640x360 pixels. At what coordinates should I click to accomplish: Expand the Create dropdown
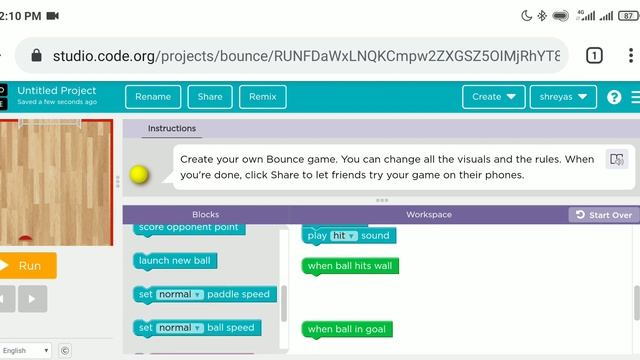493,97
